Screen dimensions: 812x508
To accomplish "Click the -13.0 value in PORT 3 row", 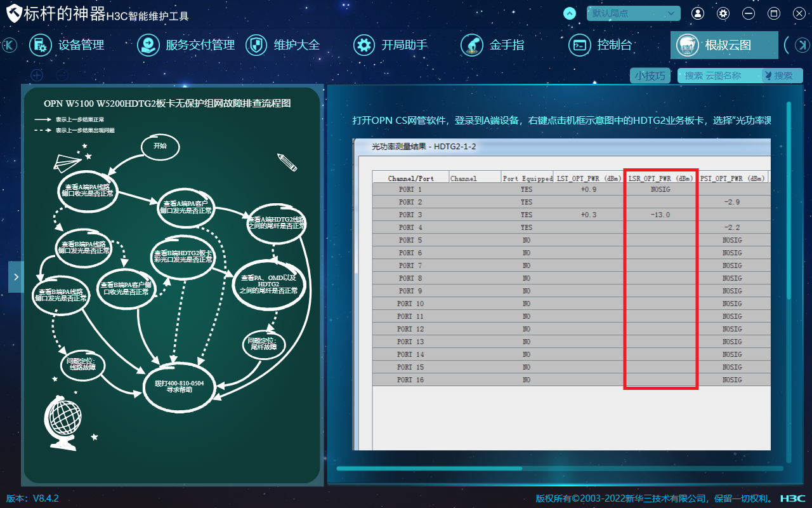I will pos(660,215).
